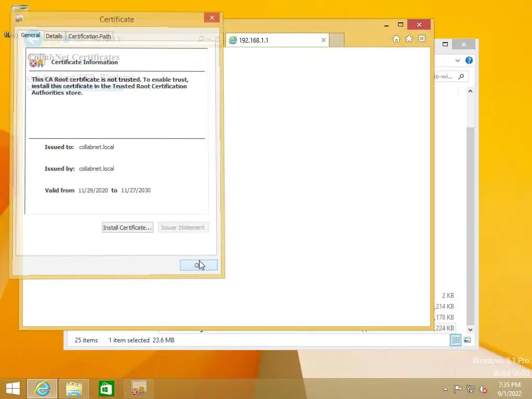The image size is (532, 399).
Task: Open File Explorer from the taskbar
Action: tap(74, 389)
